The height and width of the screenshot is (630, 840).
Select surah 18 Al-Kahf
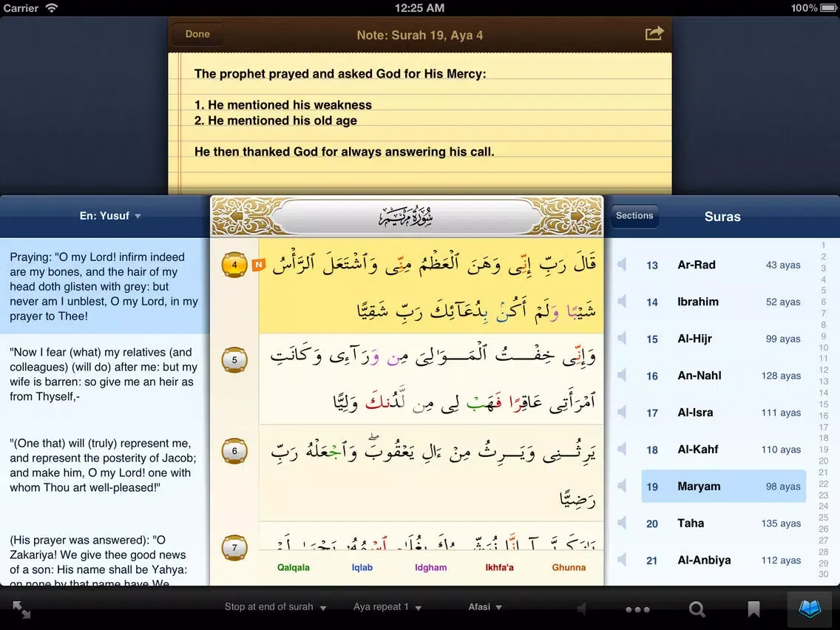point(723,450)
